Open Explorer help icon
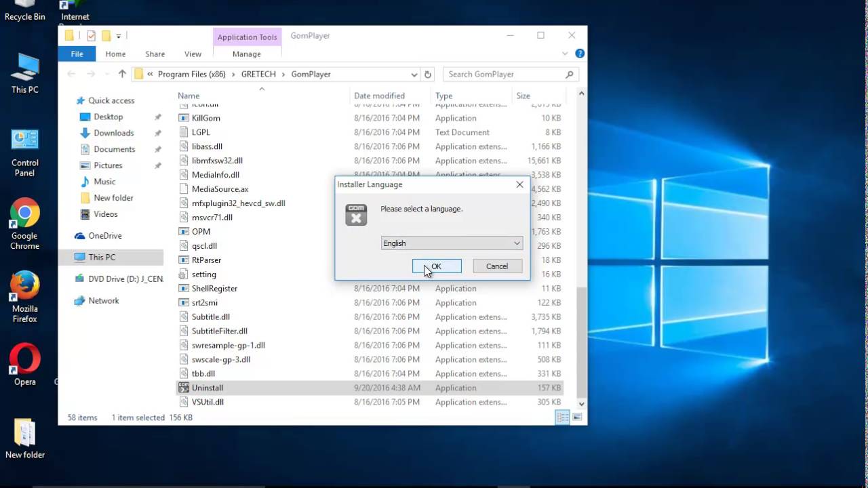The image size is (868, 488). (580, 54)
